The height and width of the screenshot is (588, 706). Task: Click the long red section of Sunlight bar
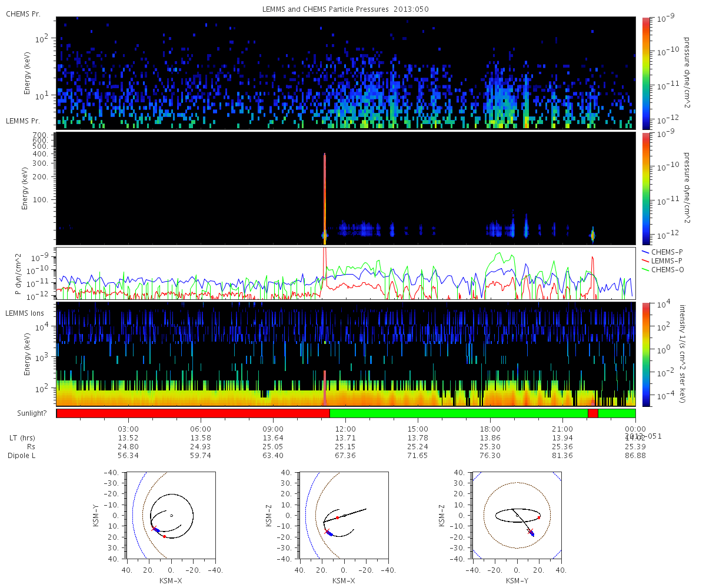pyautogui.click(x=193, y=413)
